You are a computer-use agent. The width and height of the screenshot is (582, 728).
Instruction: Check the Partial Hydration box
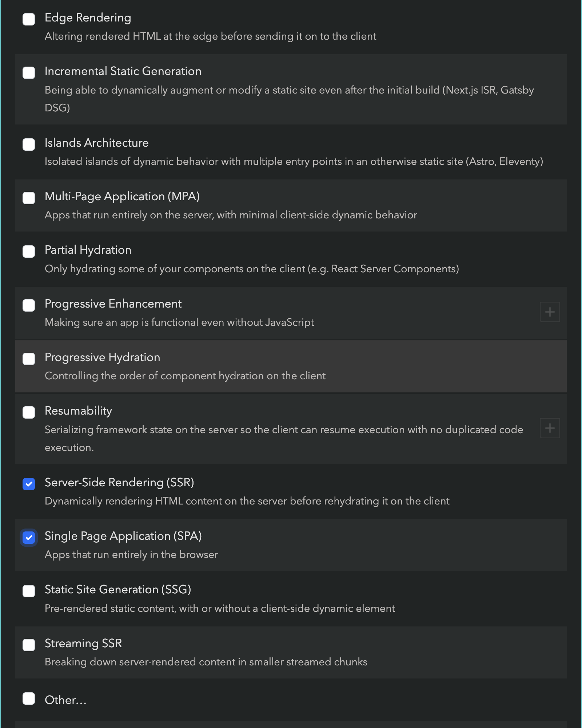pos(29,252)
